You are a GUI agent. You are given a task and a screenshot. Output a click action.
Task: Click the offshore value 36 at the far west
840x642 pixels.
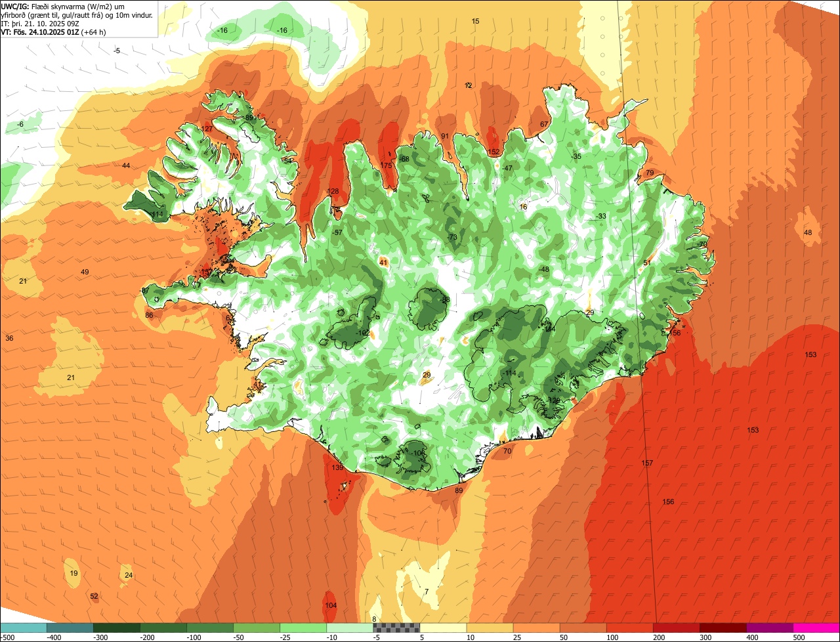[x=9, y=338]
